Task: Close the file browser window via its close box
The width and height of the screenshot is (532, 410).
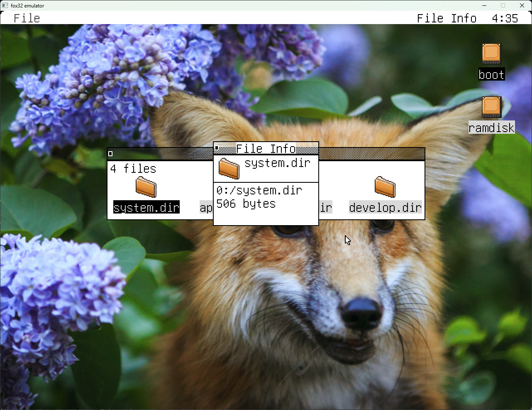Action: point(110,154)
